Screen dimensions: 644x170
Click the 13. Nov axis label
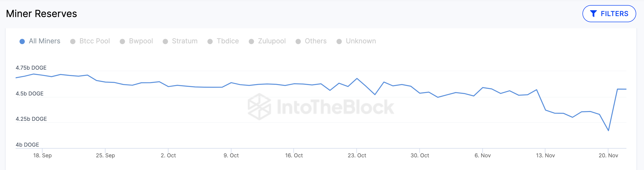(x=545, y=156)
